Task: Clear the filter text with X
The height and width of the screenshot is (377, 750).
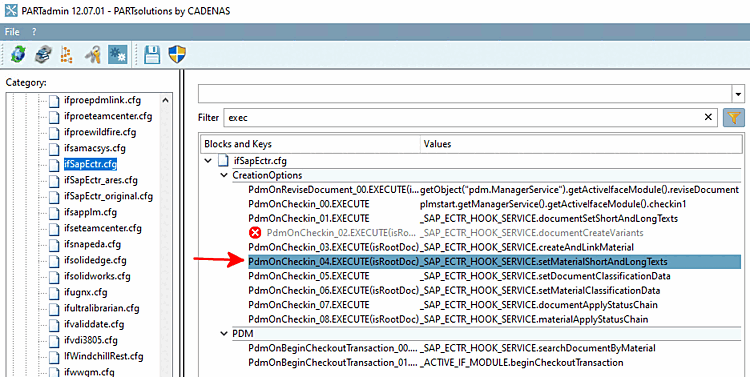Action: 708,117
